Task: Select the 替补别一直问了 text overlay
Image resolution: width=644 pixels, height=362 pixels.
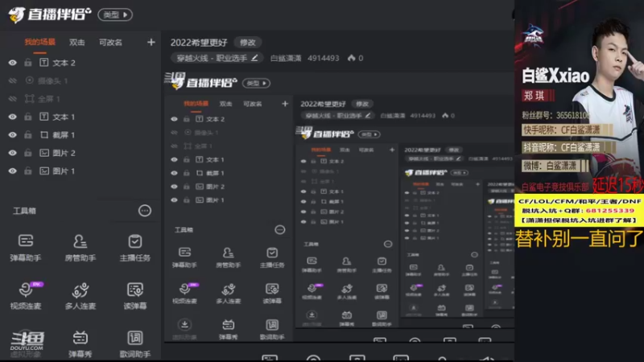Action: tap(579, 238)
